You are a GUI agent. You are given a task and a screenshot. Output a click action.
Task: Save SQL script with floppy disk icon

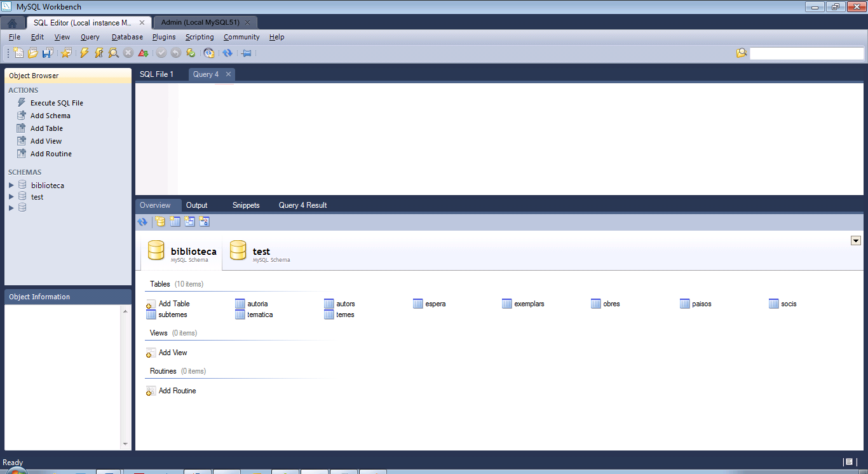[x=47, y=53]
